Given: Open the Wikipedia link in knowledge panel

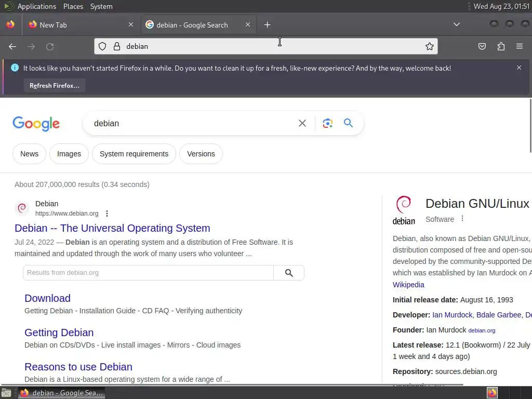Looking at the screenshot, I should [x=408, y=285].
